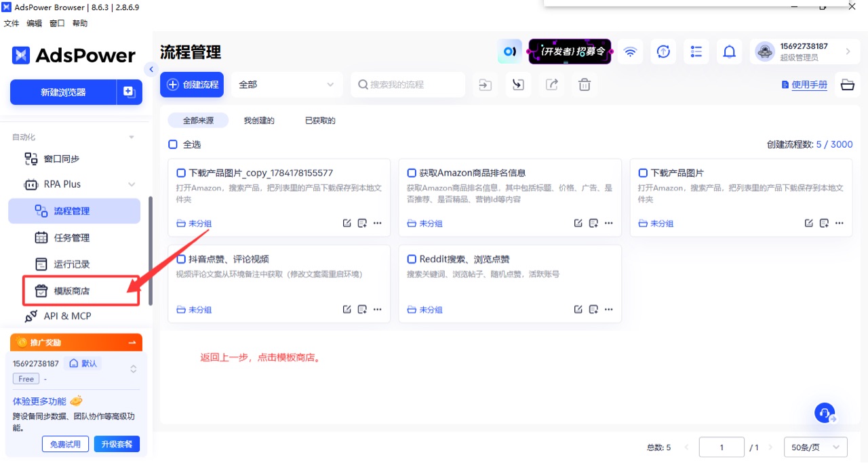Open the 帮助 menu
Screen dimensions: 868x463
point(80,23)
